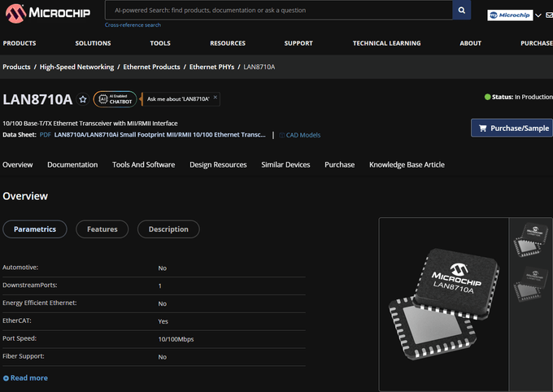
Task: Jump to Knowledge Base Article tab
Action: point(407,165)
